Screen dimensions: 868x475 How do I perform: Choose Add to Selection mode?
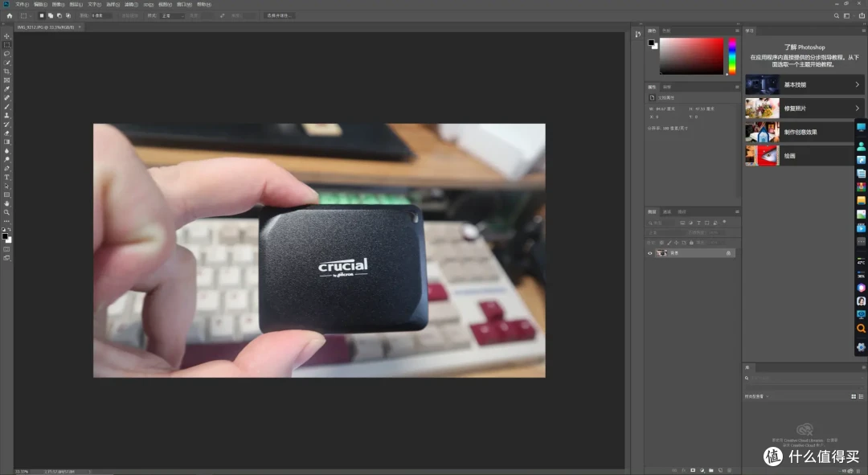click(x=51, y=15)
